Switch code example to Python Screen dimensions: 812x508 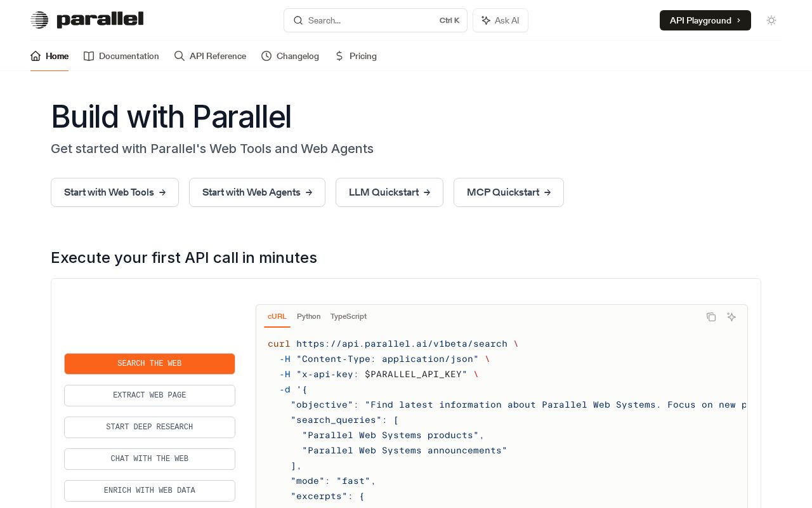pyautogui.click(x=309, y=316)
